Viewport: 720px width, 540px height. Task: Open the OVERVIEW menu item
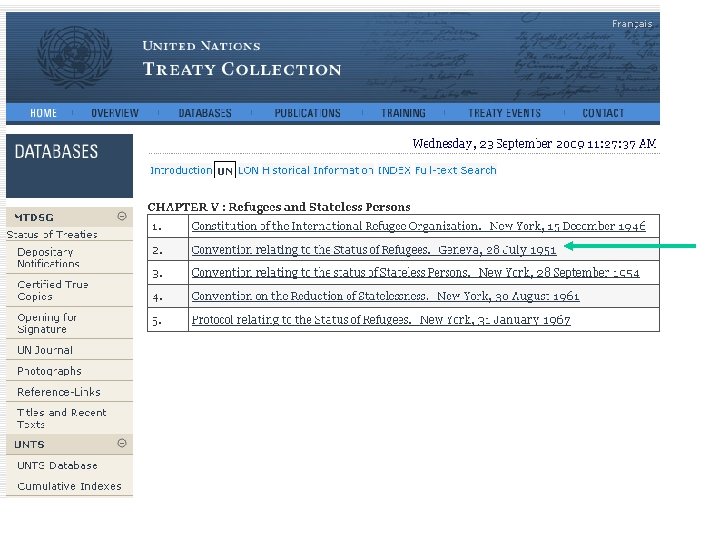(x=115, y=113)
